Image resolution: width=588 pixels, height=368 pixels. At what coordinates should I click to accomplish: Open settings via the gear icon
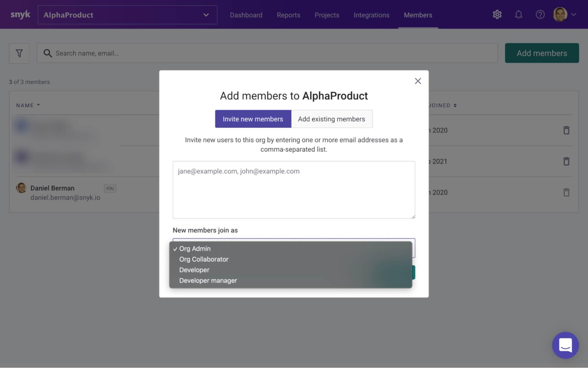[497, 14]
